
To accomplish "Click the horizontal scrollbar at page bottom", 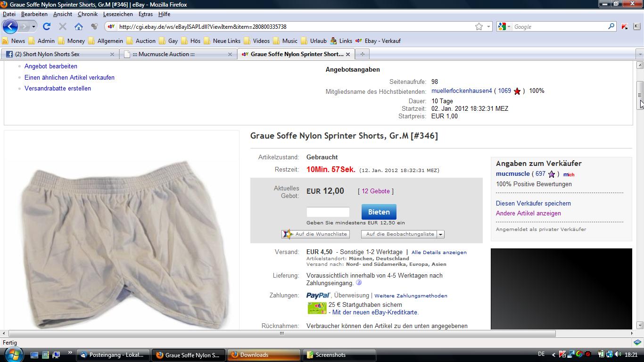I will point(281,333).
